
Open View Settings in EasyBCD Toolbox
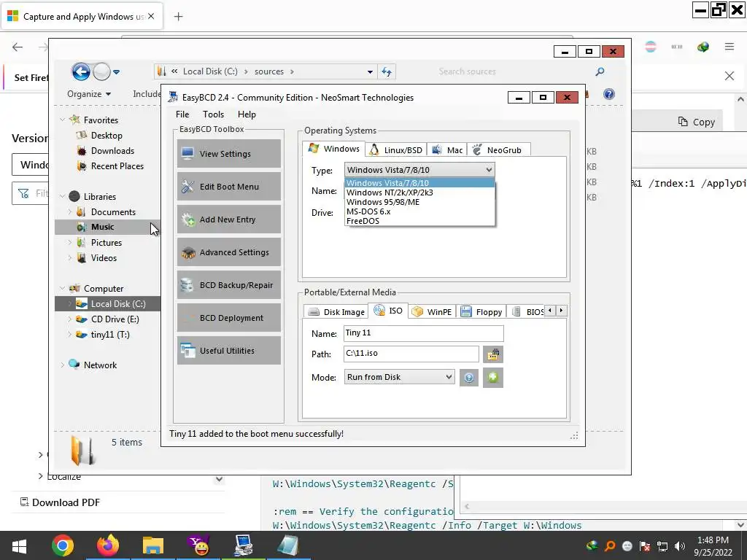[228, 154]
